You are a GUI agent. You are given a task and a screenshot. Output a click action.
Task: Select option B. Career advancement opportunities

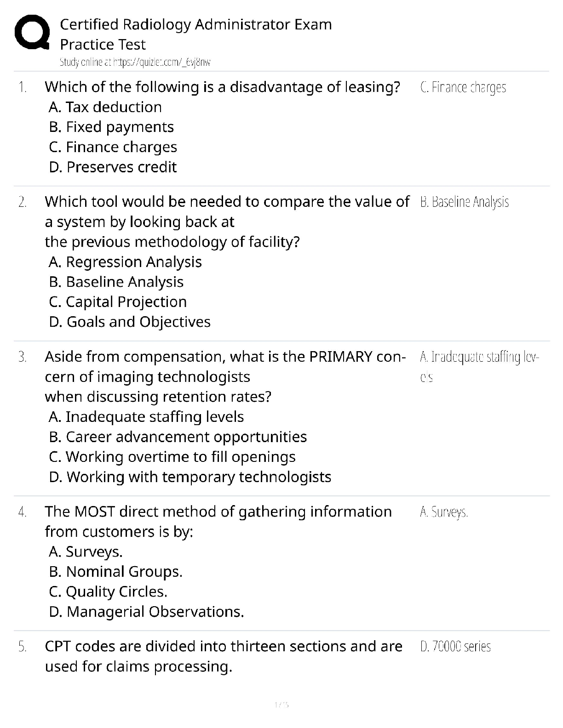[x=178, y=437]
